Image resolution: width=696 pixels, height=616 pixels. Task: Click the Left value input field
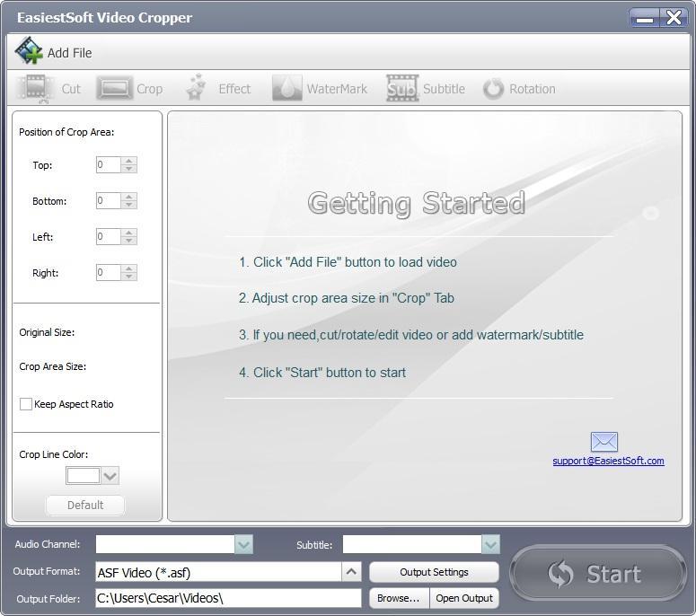pyautogui.click(x=109, y=236)
